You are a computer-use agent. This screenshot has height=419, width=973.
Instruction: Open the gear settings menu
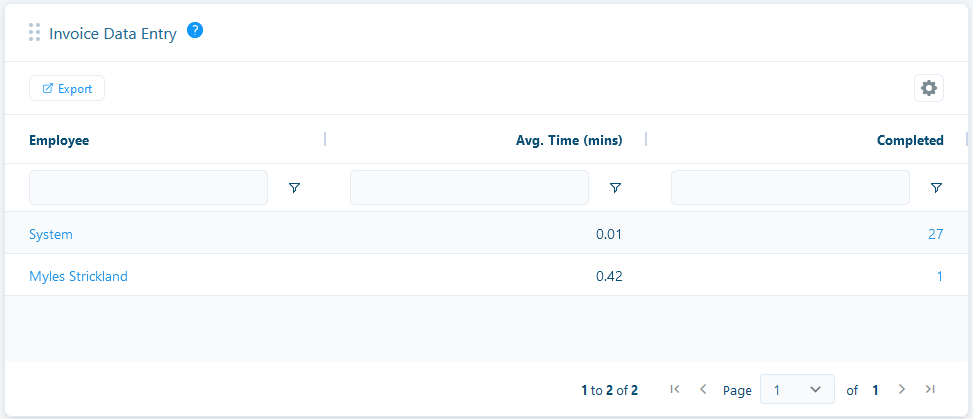click(x=929, y=88)
